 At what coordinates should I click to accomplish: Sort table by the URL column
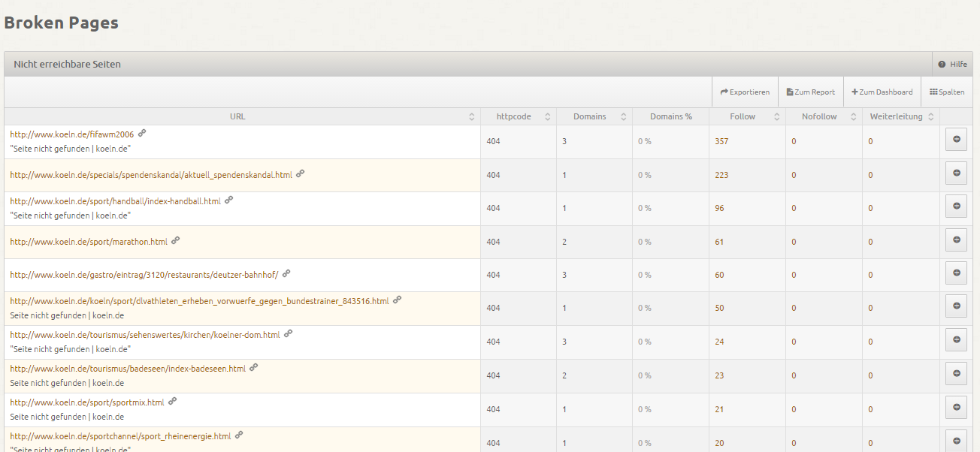237,116
